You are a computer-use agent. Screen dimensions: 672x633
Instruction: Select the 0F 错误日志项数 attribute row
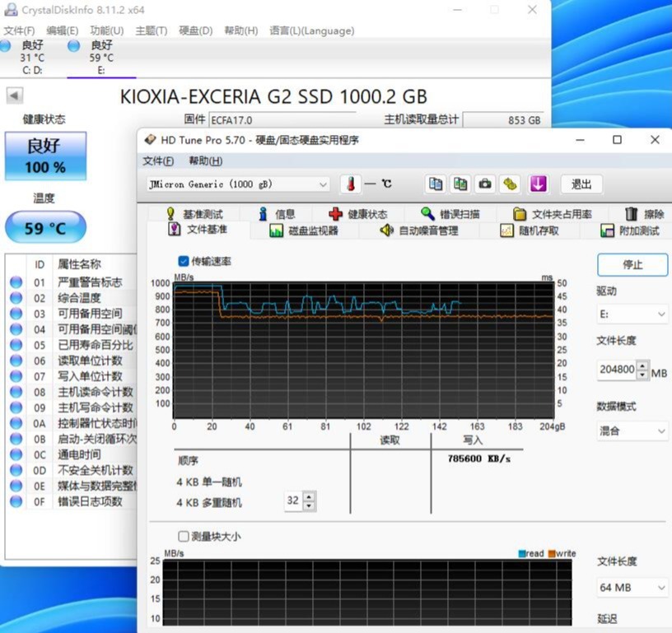point(72,501)
